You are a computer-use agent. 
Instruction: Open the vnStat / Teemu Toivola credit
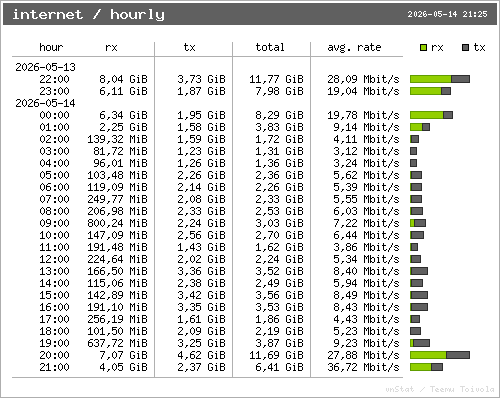[x=440, y=389]
